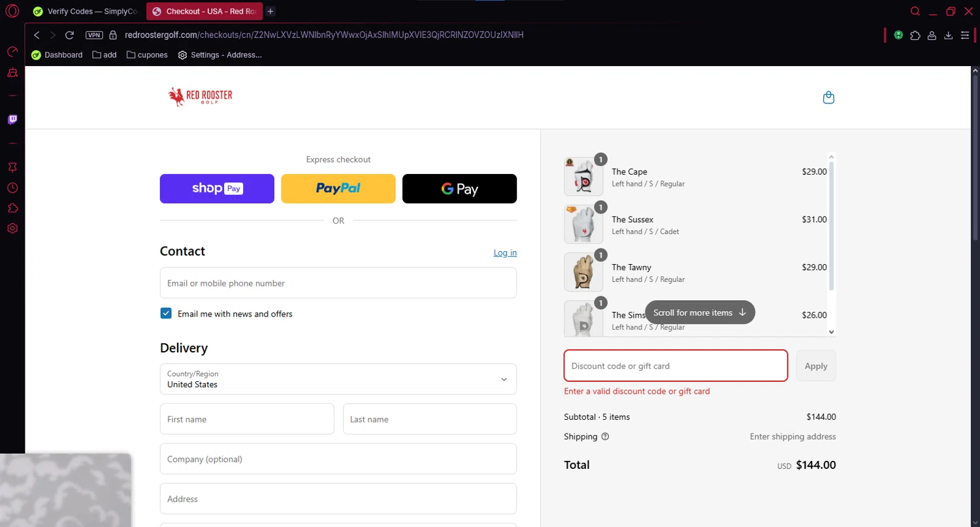Pay with Google Pay
The height and width of the screenshot is (527, 980).
tap(459, 188)
